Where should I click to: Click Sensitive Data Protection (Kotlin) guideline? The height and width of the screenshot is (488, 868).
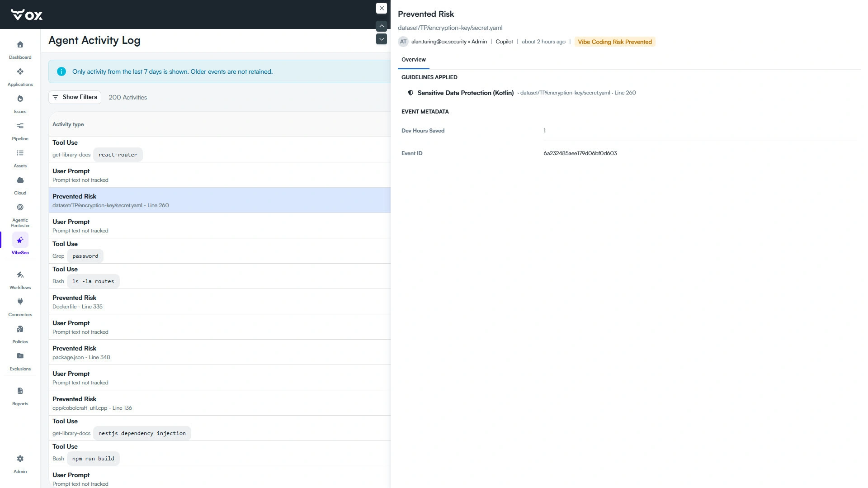(x=465, y=93)
